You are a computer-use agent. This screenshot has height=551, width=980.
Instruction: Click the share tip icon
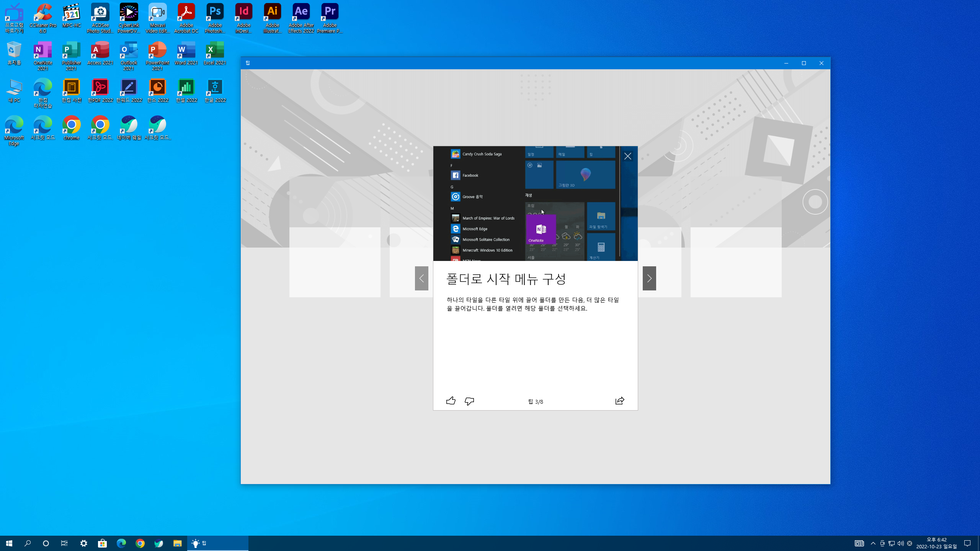point(620,401)
